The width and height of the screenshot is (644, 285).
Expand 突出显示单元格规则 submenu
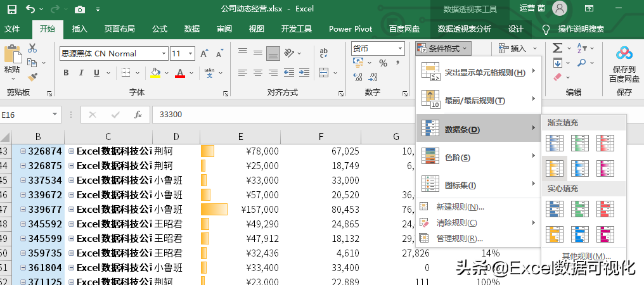478,73
